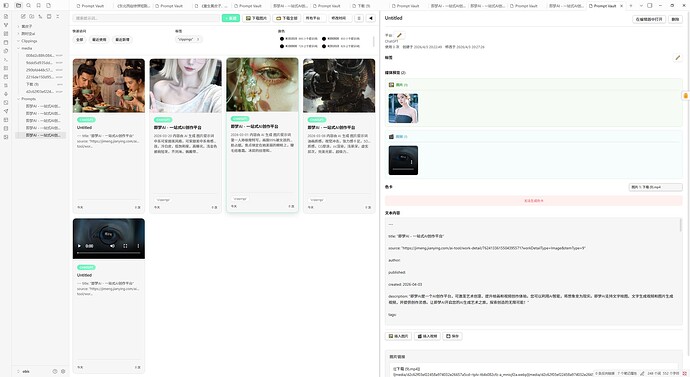Collapse the detail panel arrow icon
The height and width of the screenshot is (377, 690).
[x=371, y=18]
